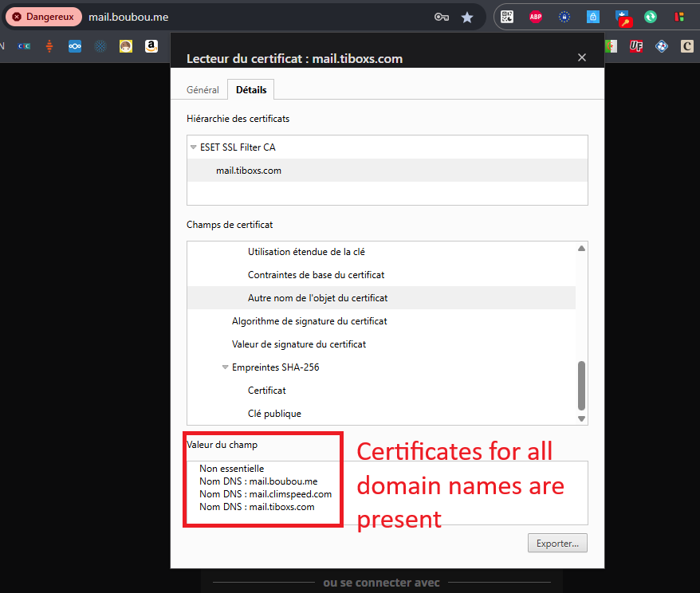The image size is (700, 593).
Task: Open the green circular arrows extension
Action: [x=651, y=17]
